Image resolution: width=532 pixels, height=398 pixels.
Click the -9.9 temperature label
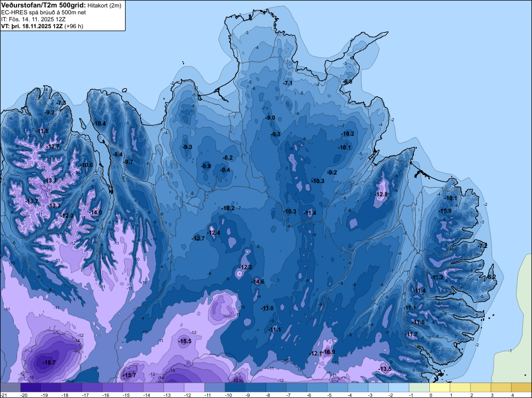point(205,166)
